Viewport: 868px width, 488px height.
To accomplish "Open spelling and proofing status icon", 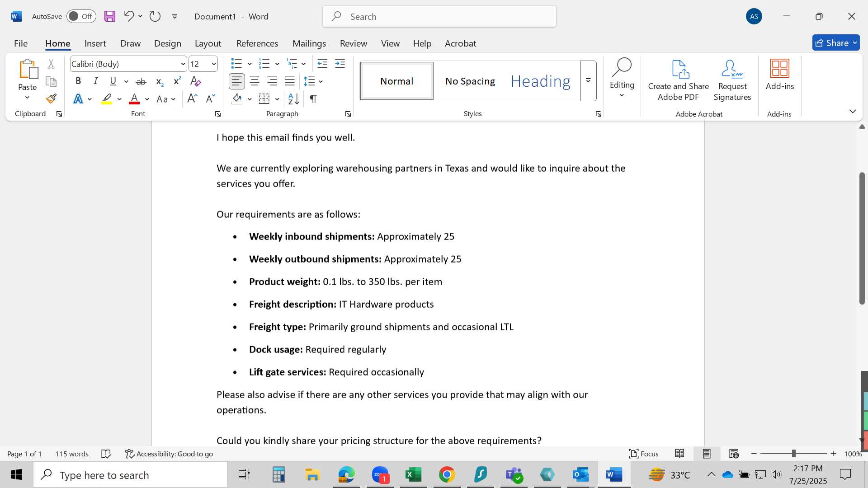I will pos(106,454).
